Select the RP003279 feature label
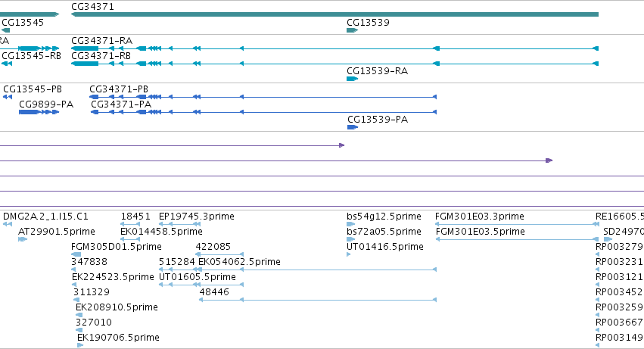Image resolution: width=644 pixels, height=349 pixels. 619,247
